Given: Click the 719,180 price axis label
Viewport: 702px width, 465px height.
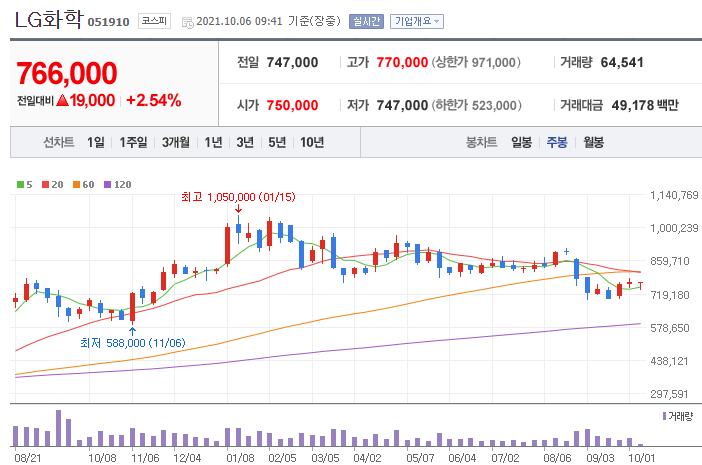Looking at the screenshot, I should (670, 295).
